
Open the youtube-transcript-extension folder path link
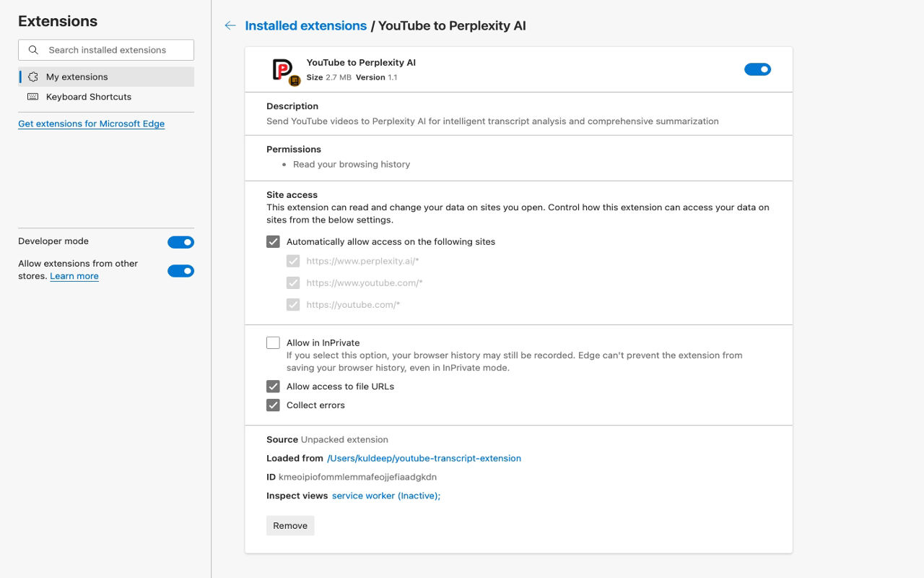[424, 458]
